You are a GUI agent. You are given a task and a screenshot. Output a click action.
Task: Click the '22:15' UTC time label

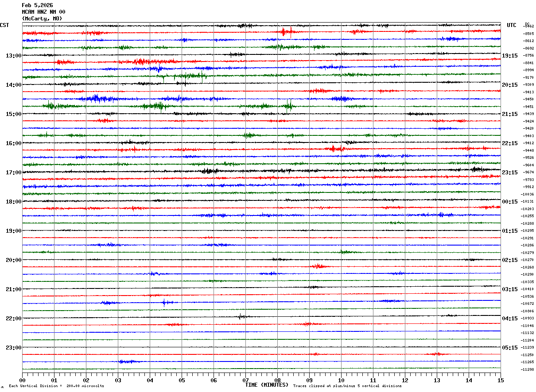[510, 143]
